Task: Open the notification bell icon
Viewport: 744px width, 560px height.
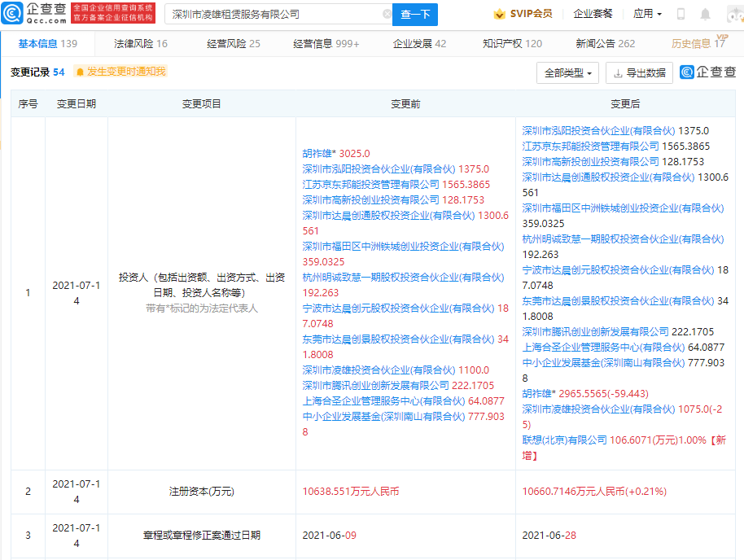Action: coord(706,14)
